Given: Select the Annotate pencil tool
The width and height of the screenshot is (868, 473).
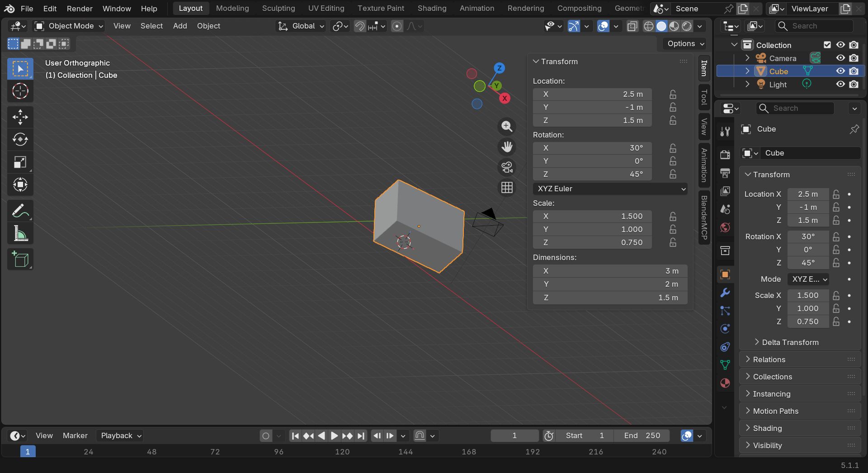Looking at the screenshot, I should [20, 211].
